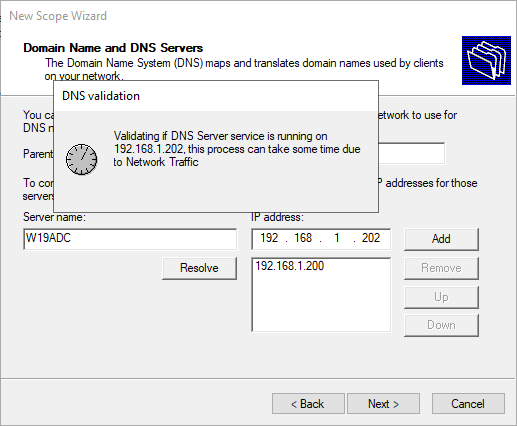Click the third octet 1 in IP address

tap(337, 238)
